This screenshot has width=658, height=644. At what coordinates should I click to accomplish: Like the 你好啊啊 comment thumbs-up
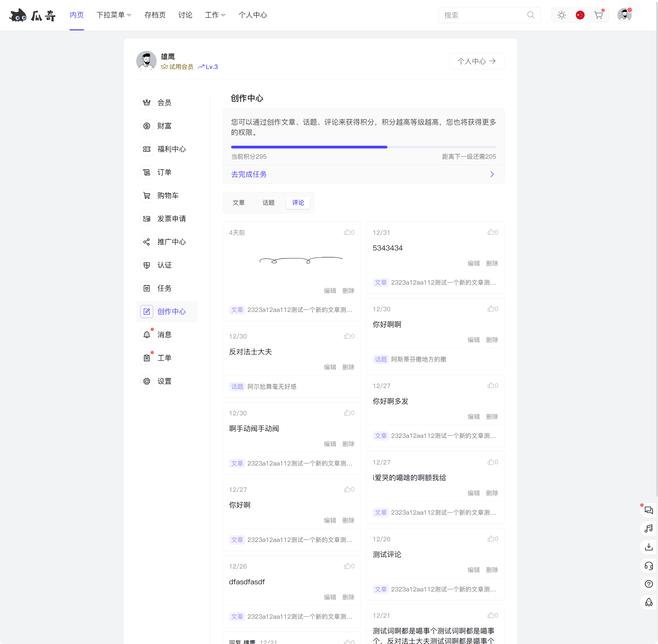click(x=492, y=309)
